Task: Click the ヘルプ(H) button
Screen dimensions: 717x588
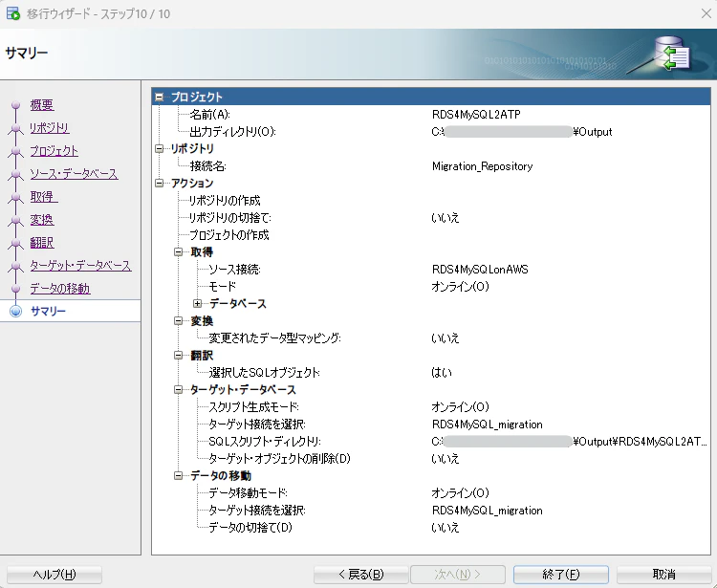Action: 54,575
